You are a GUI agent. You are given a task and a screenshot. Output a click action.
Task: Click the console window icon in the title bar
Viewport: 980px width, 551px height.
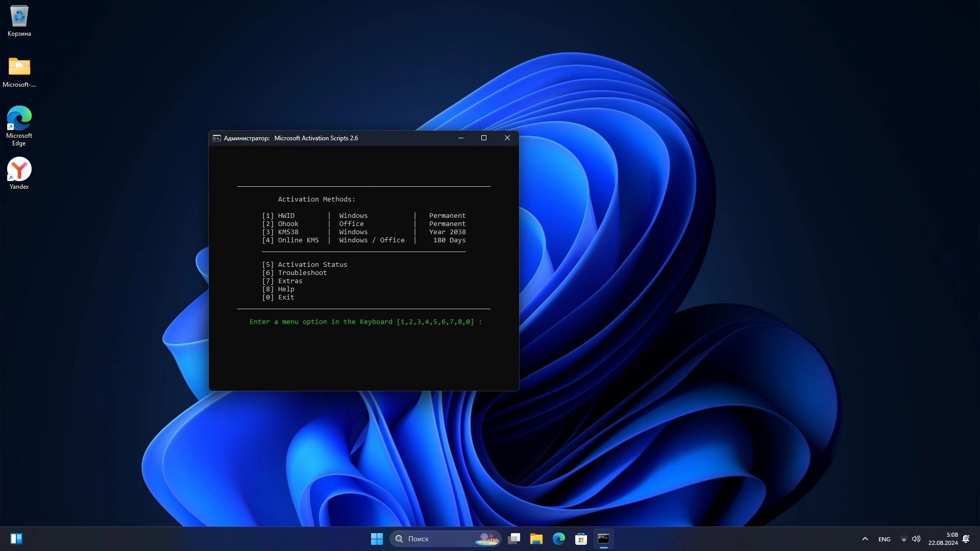(x=217, y=138)
